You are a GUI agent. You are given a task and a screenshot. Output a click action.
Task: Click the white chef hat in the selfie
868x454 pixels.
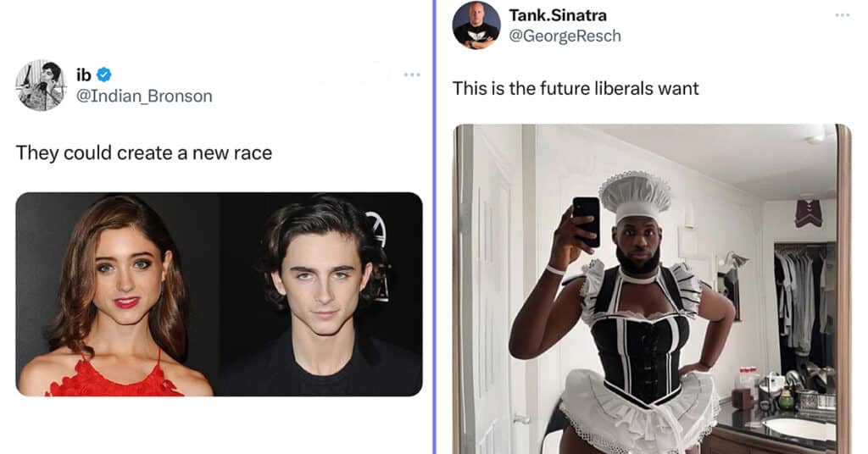click(635, 197)
